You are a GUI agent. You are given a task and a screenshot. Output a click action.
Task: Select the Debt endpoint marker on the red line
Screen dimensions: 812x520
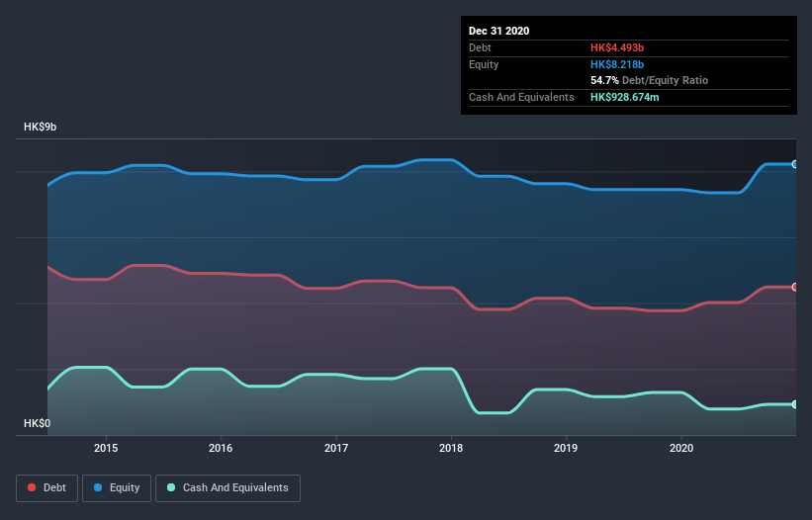795,287
